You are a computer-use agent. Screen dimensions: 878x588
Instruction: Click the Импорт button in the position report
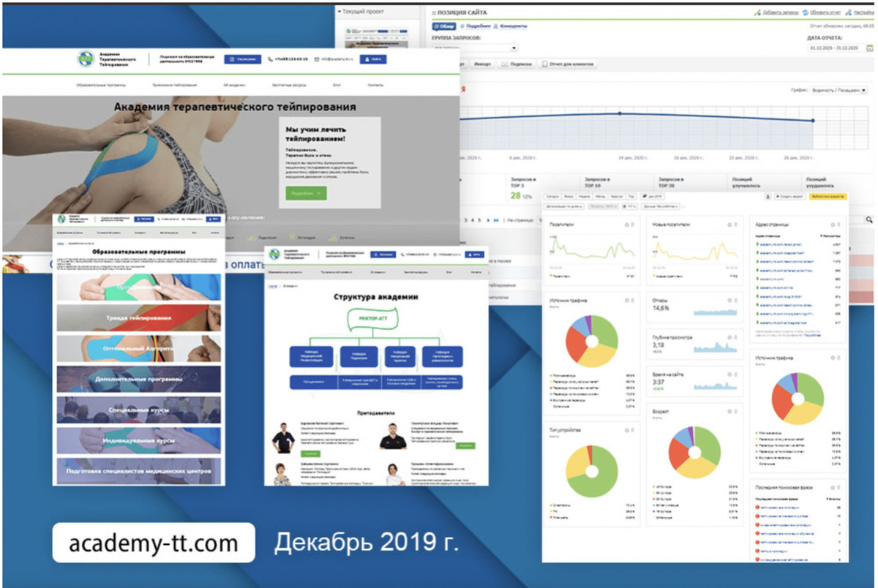(482, 64)
